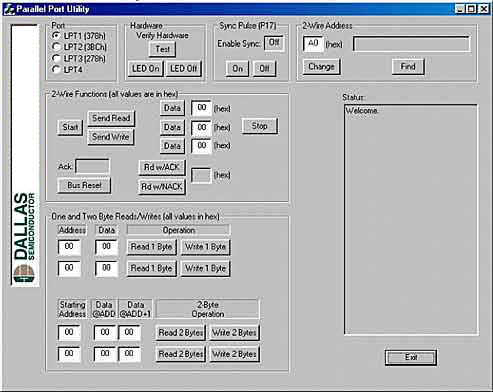Click the Send Read button
The height and width of the screenshot is (392, 493).
coord(111,118)
